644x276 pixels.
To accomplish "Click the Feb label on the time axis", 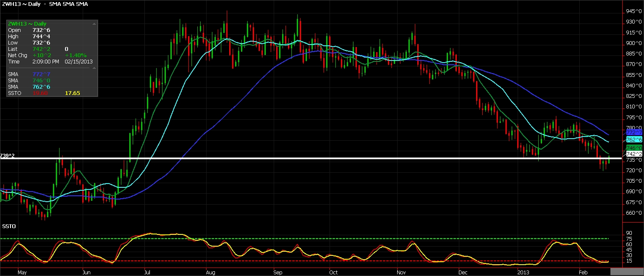I will point(582,273).
